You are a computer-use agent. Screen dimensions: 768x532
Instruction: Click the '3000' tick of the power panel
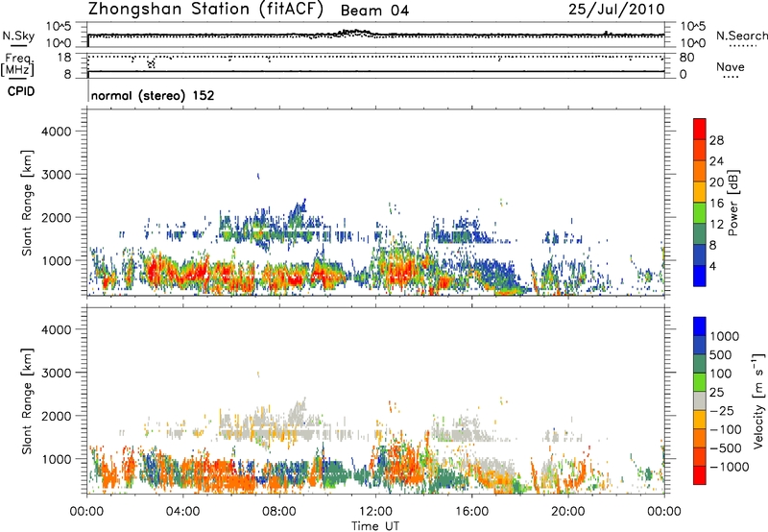(x=57, y=175)
